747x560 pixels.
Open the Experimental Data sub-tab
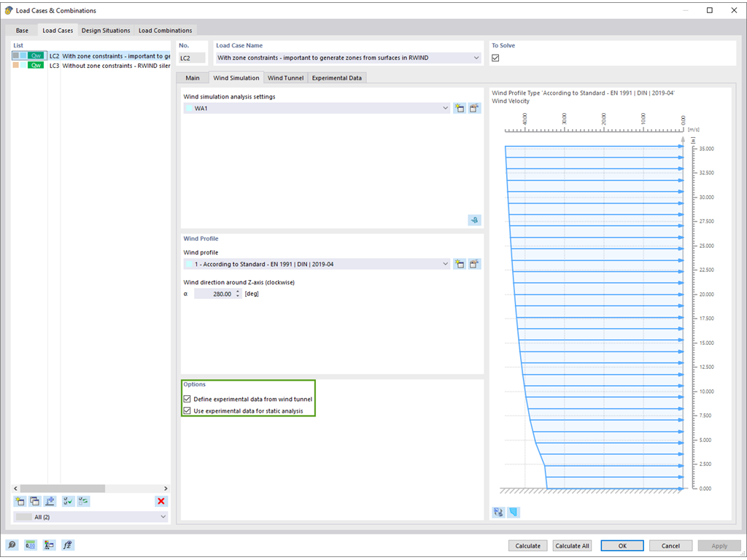pyautogui.click(x=337, y=77)
